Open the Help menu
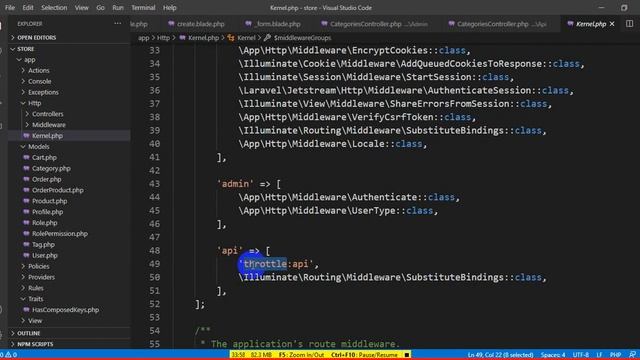The height and width of the screenshot is (360, 640). click(x=169, y=8)
